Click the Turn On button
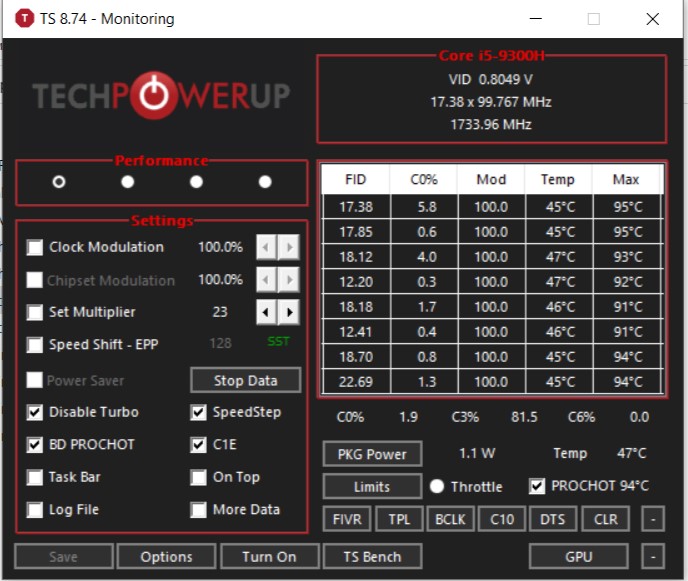 coord(269,556)
